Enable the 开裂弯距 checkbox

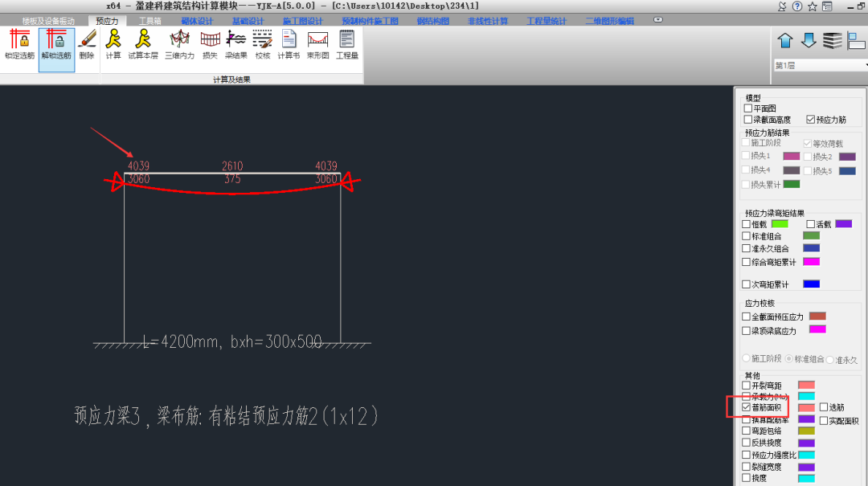pyautogui.click(x=746, y=386)
